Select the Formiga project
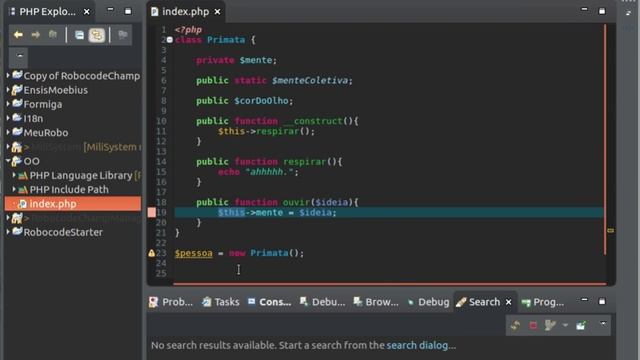 43,104
